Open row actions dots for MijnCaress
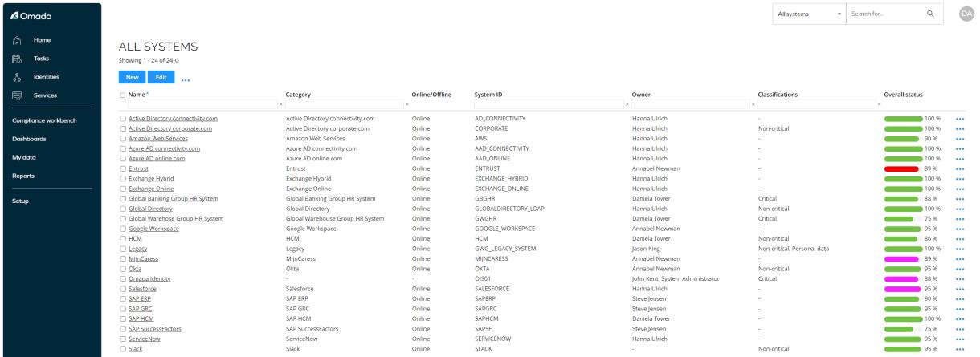The height and width of the screenshot is (357, 980). point(960,258)
